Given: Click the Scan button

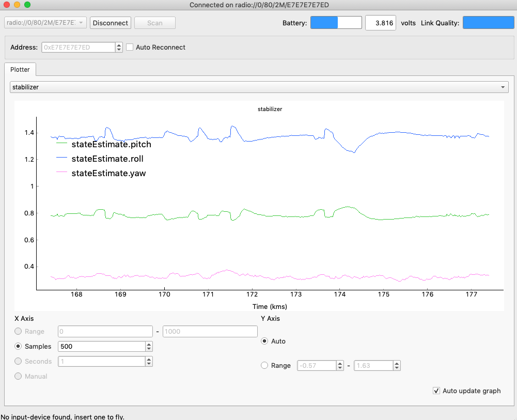Looking at the screenshot, I should click(x=154, y=23).
